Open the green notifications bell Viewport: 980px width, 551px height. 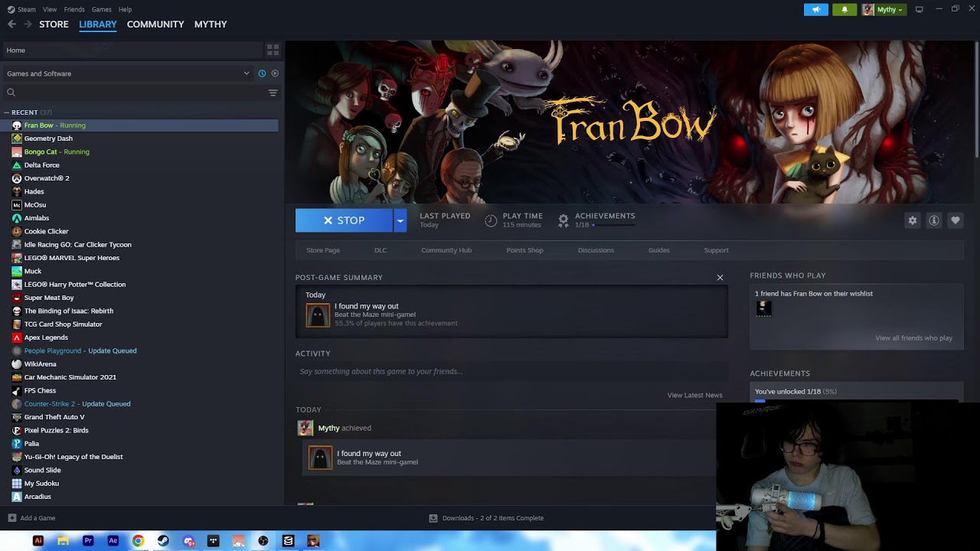[x=844, y=9]
